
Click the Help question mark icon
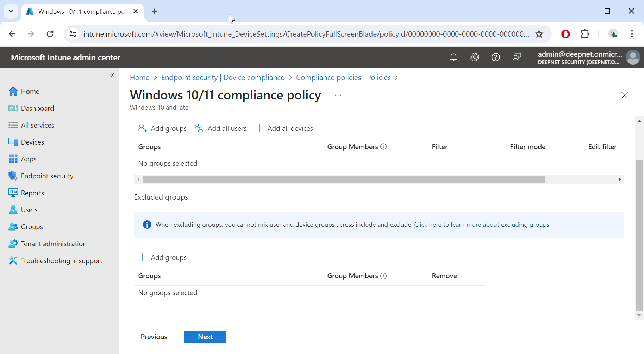click(x=496, y=57)
